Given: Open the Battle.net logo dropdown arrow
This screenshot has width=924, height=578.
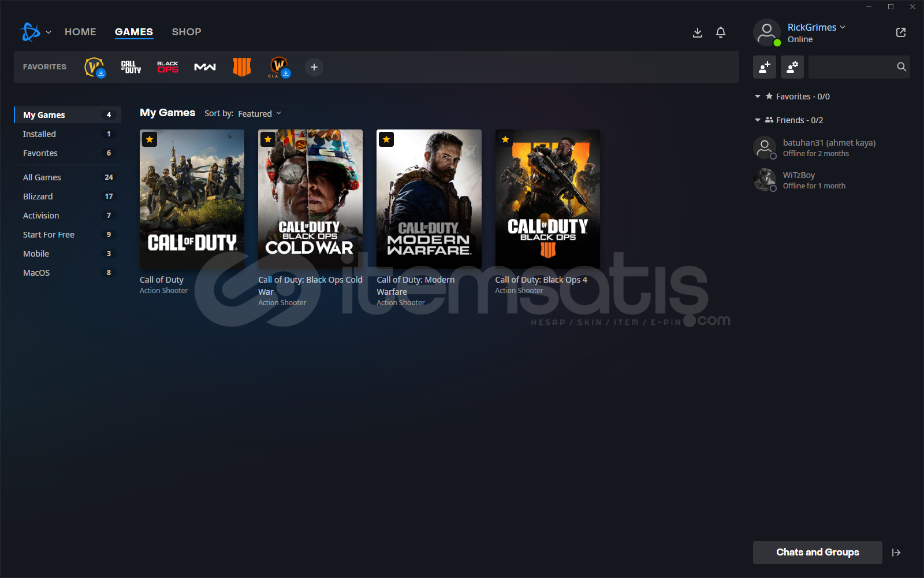Looking at the screenshot, I should [49, 32].
